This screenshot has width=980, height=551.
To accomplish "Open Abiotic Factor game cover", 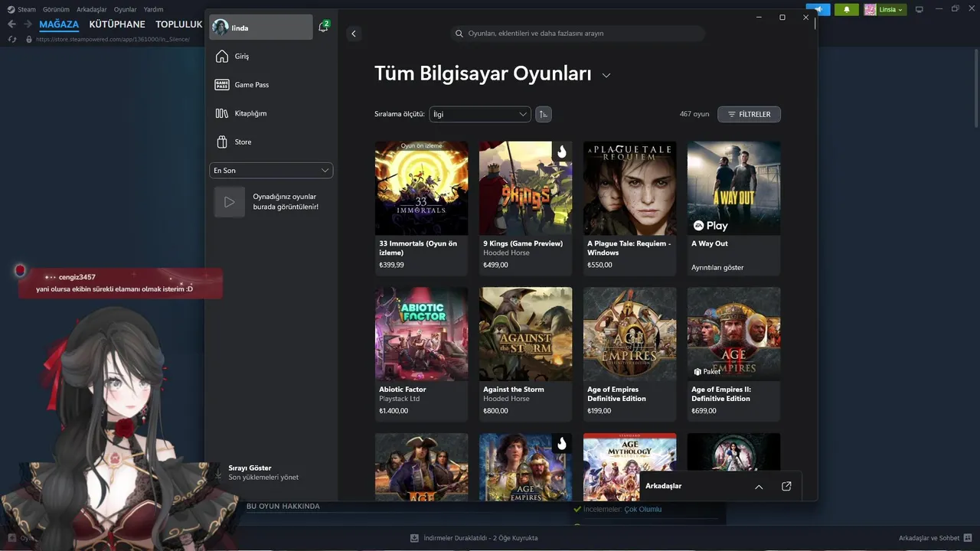I will pyautogui.click(x=421, y=334).
